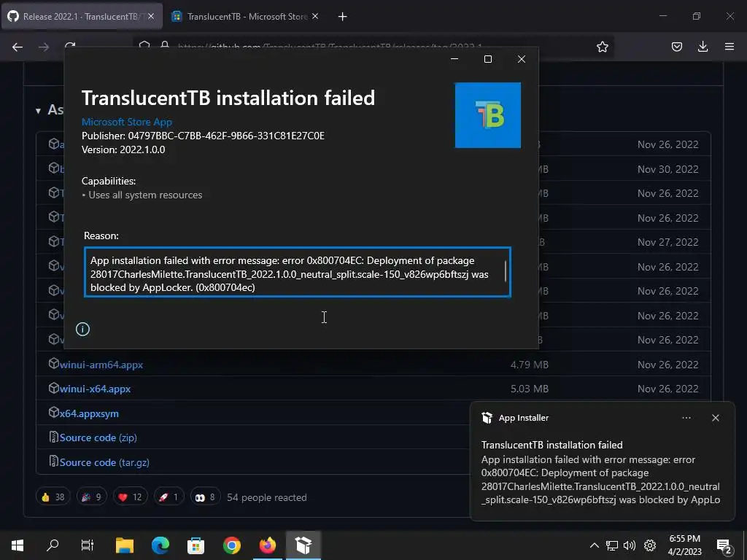Click the 54 people reacted text
747x560 pixels.
tap(267, 497)
